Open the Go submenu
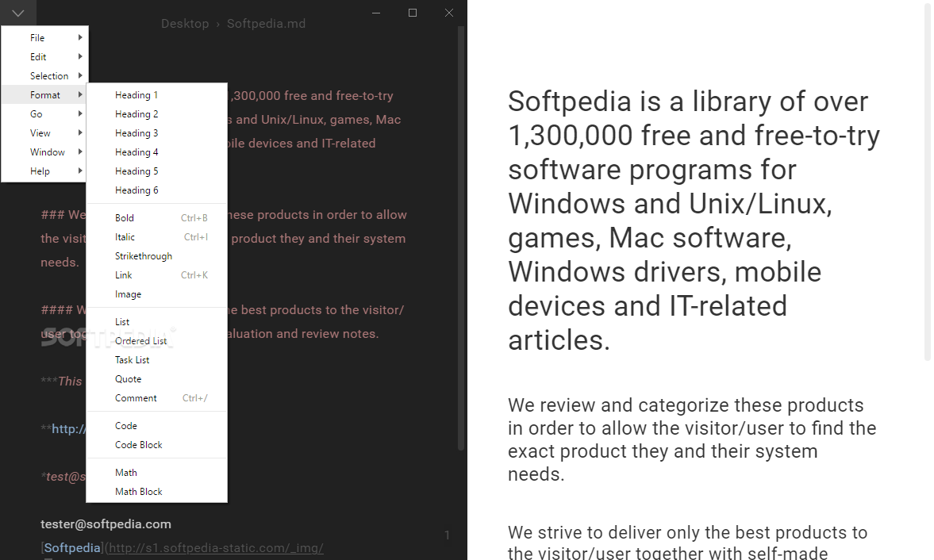934x560 pixels. point(44,113)
